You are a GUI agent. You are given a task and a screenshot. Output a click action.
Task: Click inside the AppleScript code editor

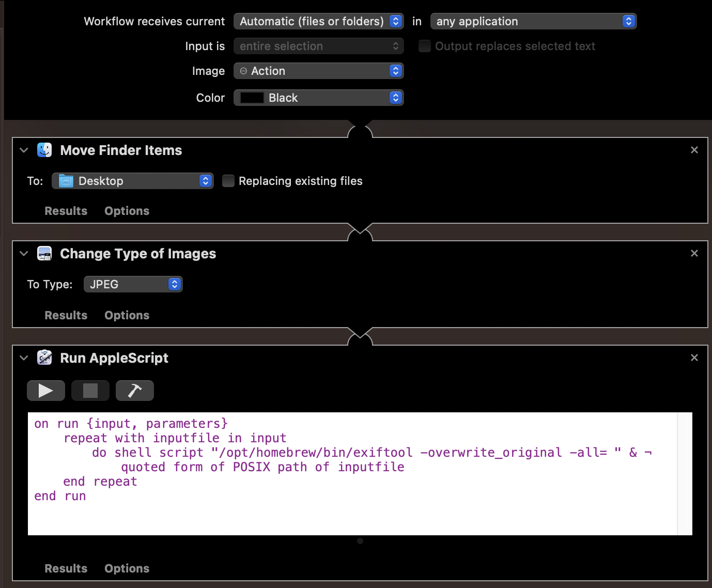pos(351,512)
